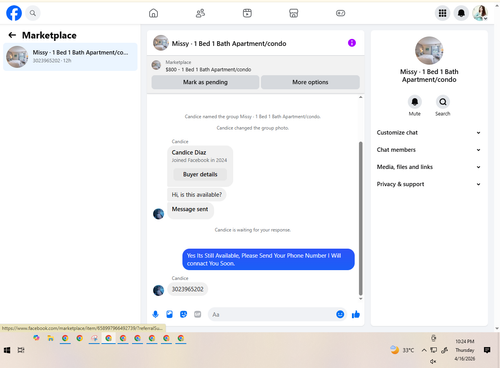Click the chat scroll up arrow

click(x=360, y=97)
